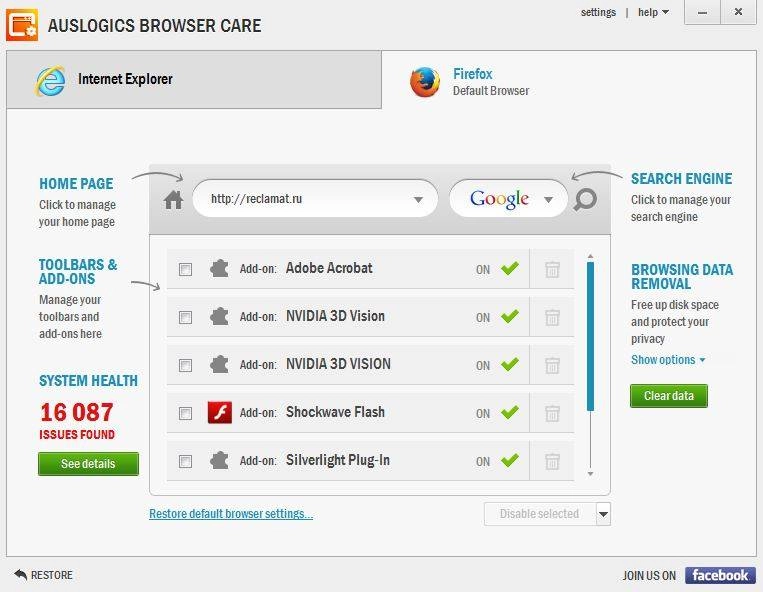763x592 pixels.
Task: Open settings in the top bar
Action: (x=598, y=12)
